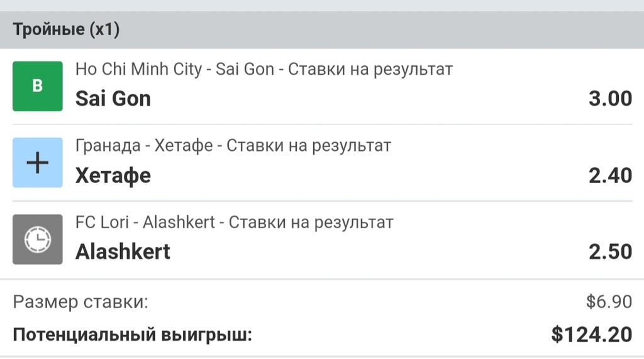The height and width of the screenshot is (359, 644).
Task: Click the $124.20 potential winnings amount
Action: click(592, 334)
